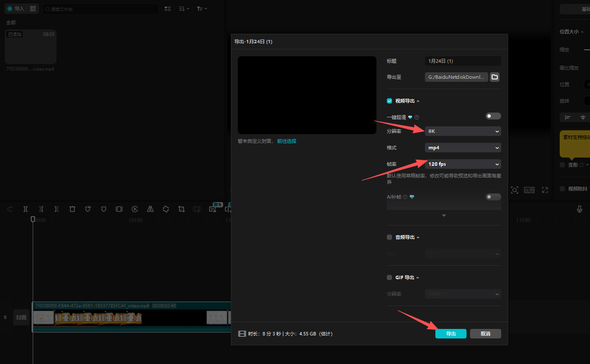This screenshot has width=590, height=364.
Task: Enable the GIF 导出 checkbox
Action: coord(389,277)
